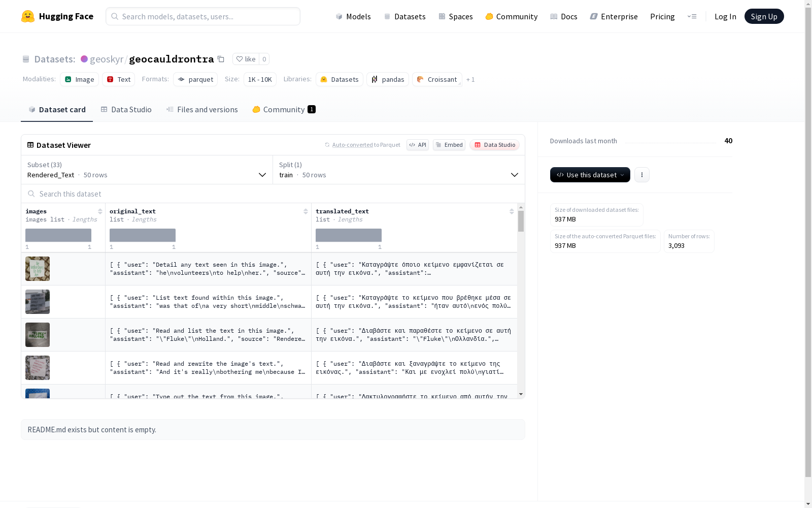
Task: Sort by the translated_text column
Action: coord(512,211)
